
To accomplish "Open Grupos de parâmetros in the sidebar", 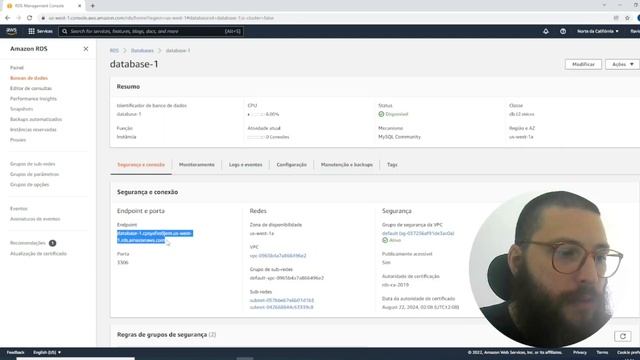I will (34, 174).
